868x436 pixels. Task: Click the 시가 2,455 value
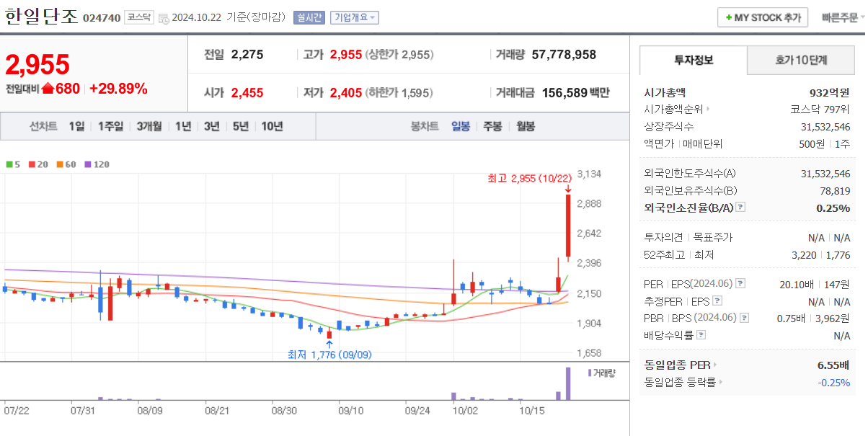(x=247, y=92)
